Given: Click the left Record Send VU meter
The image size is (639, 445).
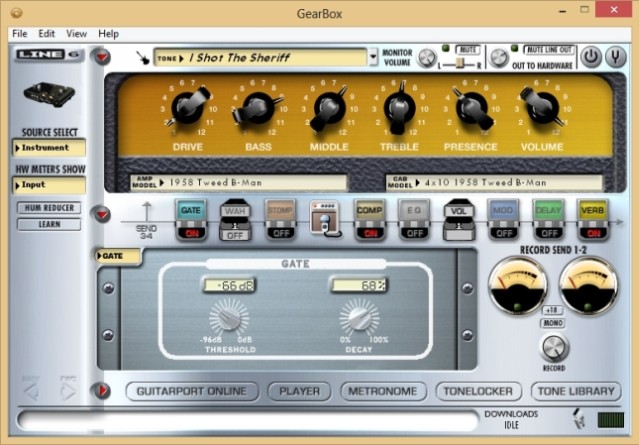Looking at the screenshot, I should 518,286.
